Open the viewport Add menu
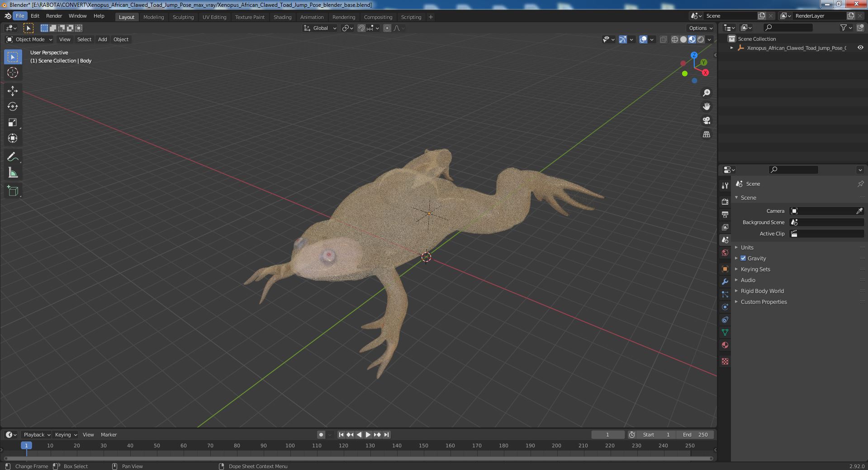This screenshot has width=868, height=470. click(103, 39)
